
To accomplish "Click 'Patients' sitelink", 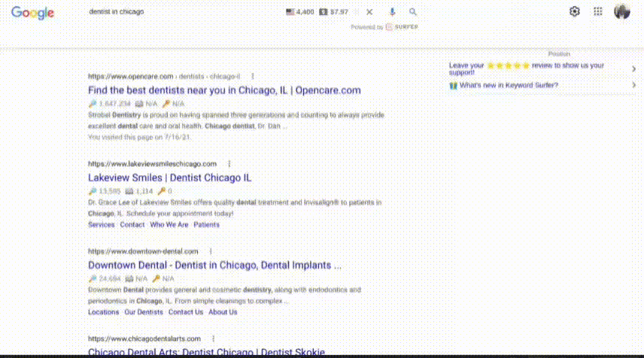I will click(207, 225).
